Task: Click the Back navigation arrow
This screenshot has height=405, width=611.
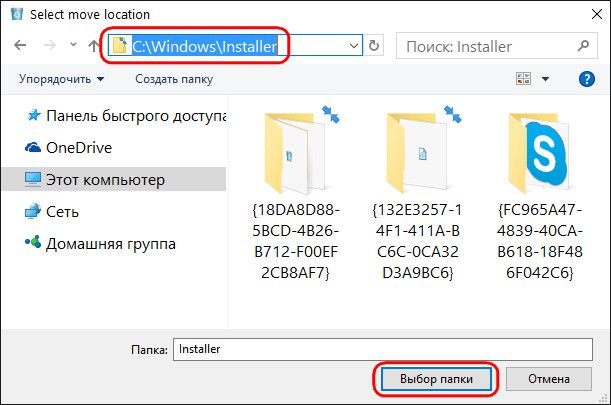Action: [x=22, y=46]
